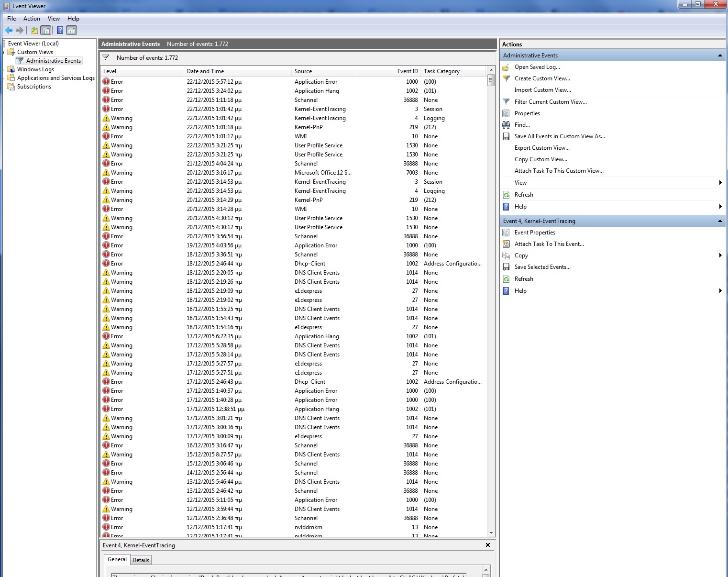Image resolution: width=728 pixels, height=577 pixels.
Task: Collapse the Administrative Events actions section
Action: pos(720,55)
